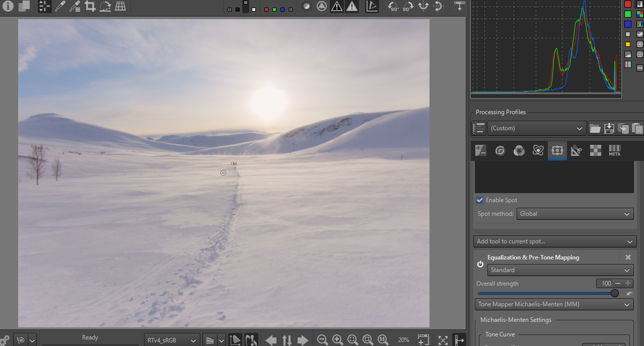Select the Crop tool in the toolbar
This screenshot has height=346, width=644.
pos(90,6)
